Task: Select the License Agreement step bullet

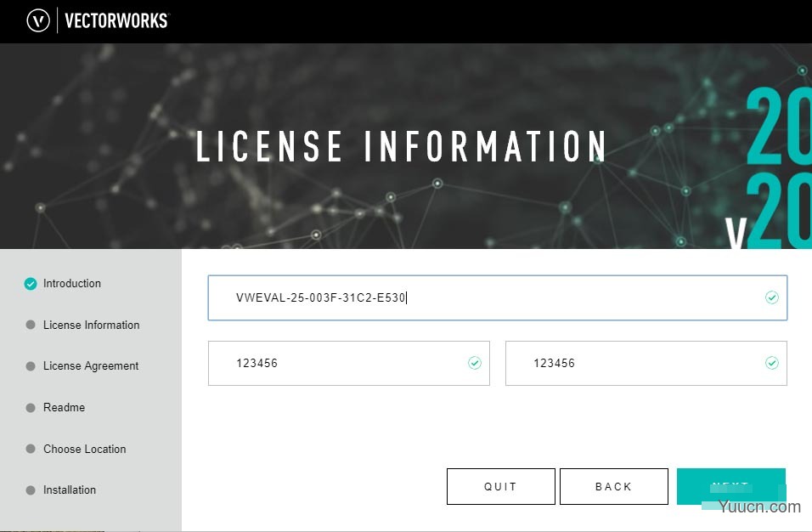Action: (31, 366)
